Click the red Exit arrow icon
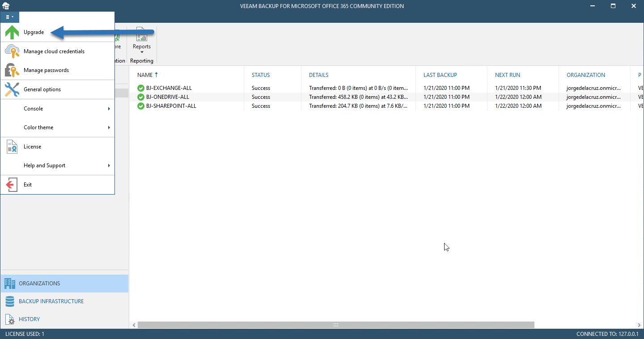This screenshot has height=339, width=644. coord(12,185)
